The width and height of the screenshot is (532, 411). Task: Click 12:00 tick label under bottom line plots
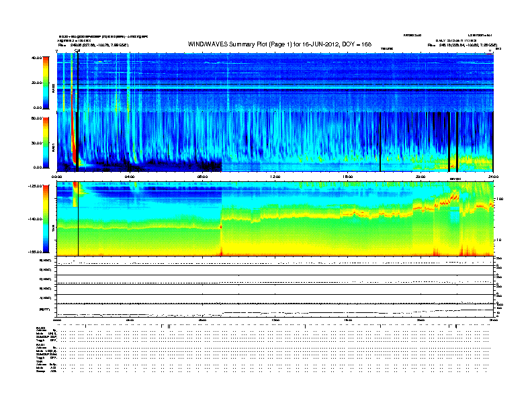[x=275, y=320]
